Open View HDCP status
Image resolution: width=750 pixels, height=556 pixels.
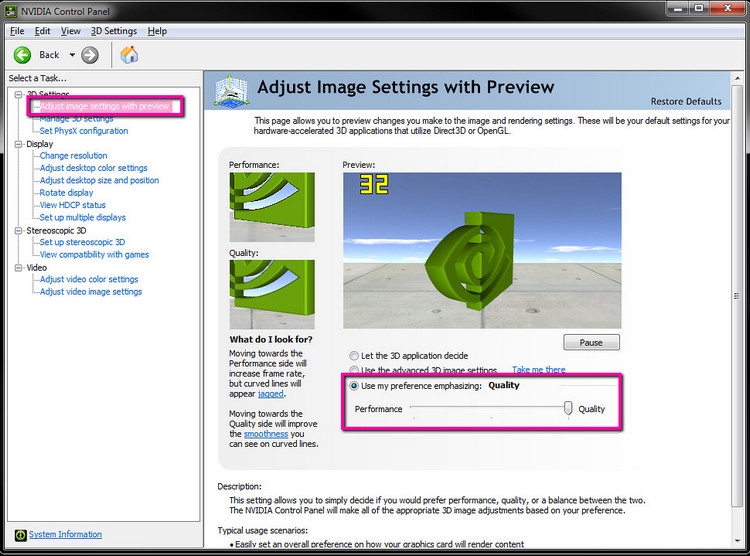click(72, 205)
